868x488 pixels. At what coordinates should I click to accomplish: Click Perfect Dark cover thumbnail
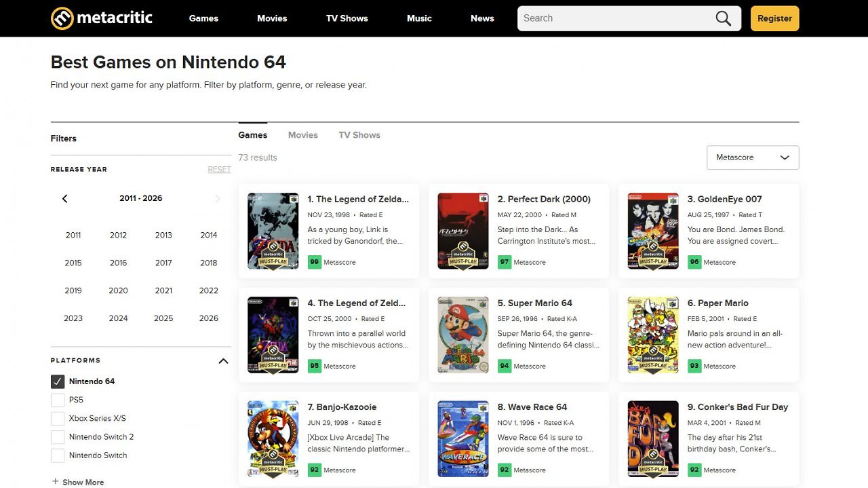coord(462,231)
